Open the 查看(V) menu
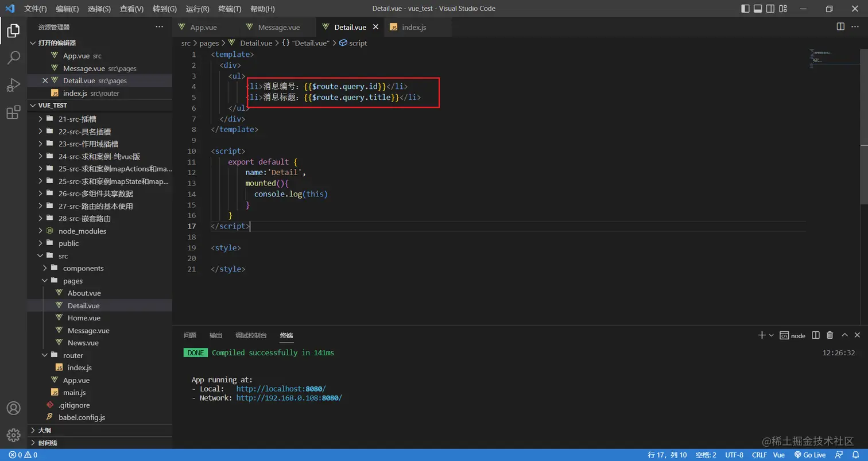Viewport: 868px width, 461px height. [132, 9]
